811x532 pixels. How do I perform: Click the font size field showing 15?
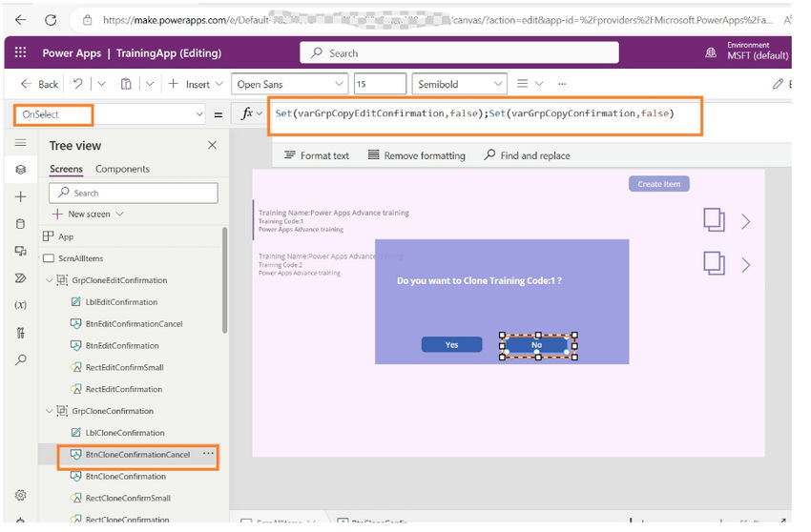coord(380,84)
